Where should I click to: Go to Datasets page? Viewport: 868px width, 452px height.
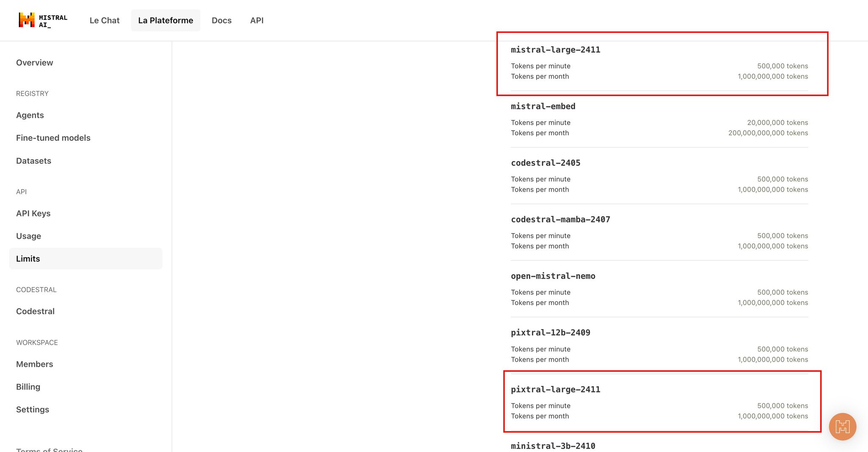[33, 161]
